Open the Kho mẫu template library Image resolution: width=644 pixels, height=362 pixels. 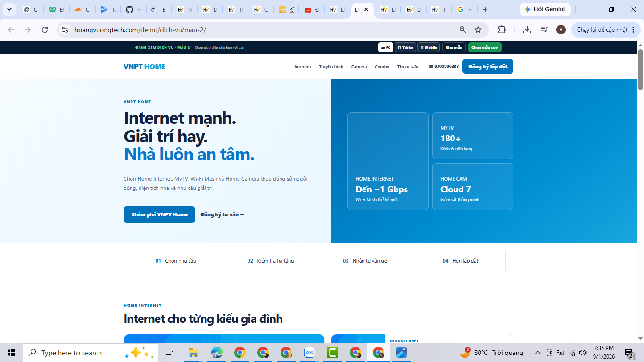(454, 47)
